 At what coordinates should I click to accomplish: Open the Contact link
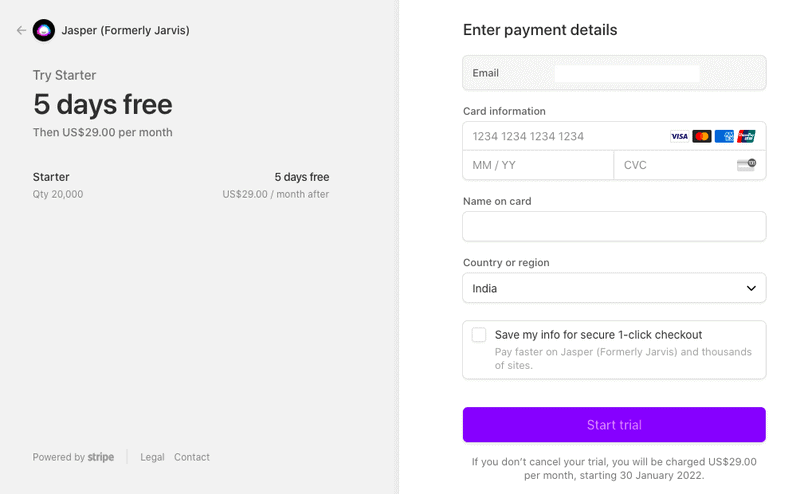click(x=192, y=457)
